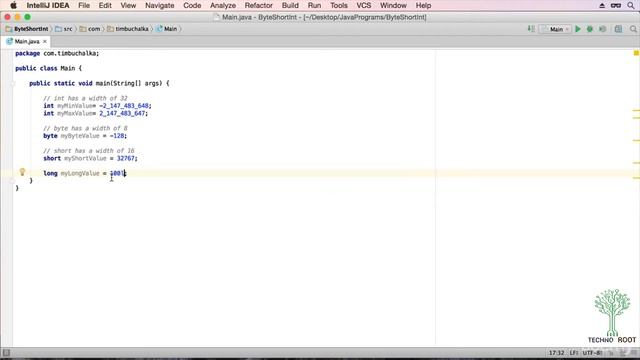Click the method end fold marker in gutter

click(x=13, y=180)
